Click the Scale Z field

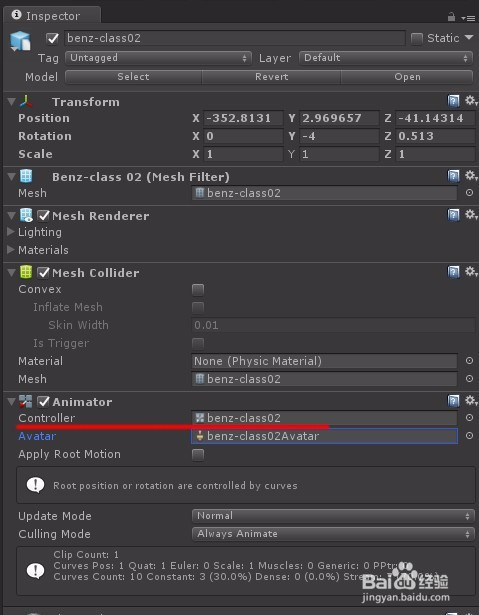pos(435,154)
